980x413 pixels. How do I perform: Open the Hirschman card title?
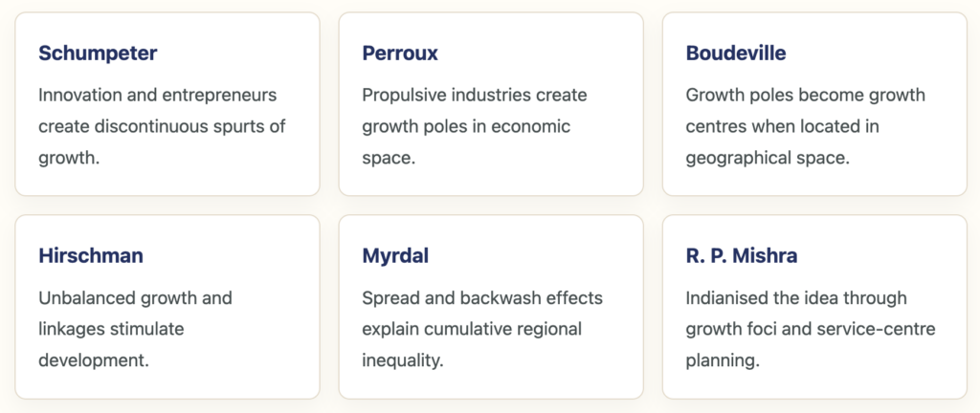pos(91,256)
